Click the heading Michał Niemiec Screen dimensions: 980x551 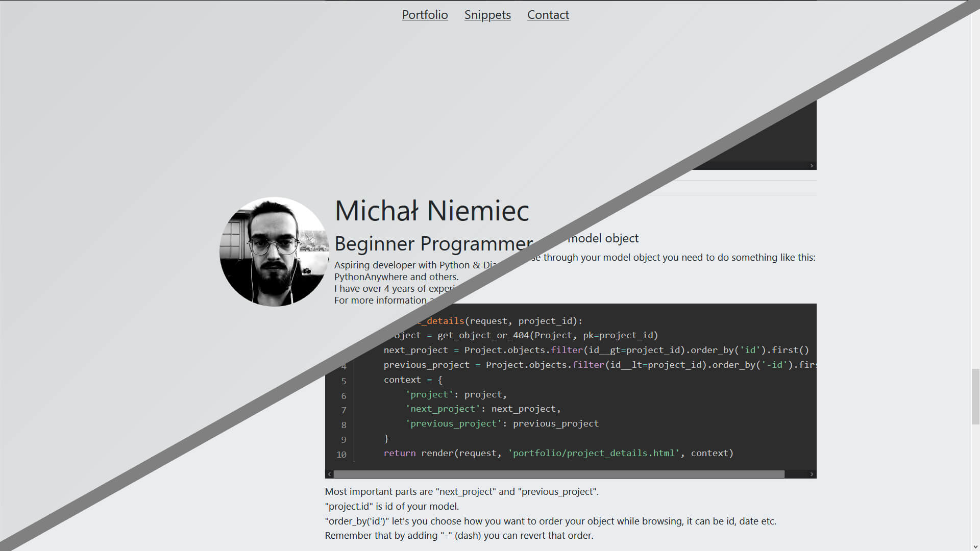pyautogui.click(x=432, y=211)
